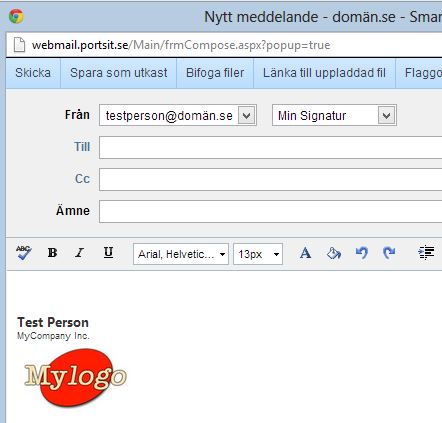Redo the last edit
The image size is (442, 423).
pos(389,253)
